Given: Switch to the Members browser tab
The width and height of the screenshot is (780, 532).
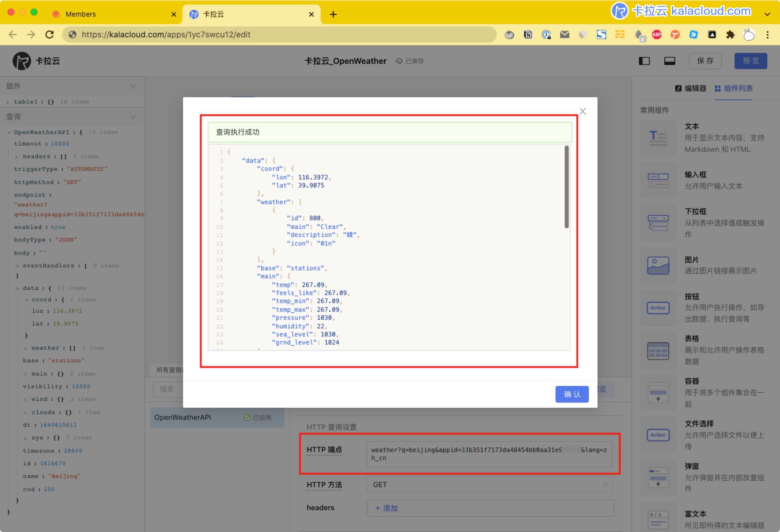Looking at the screenshot, I should tap(81, 14).
